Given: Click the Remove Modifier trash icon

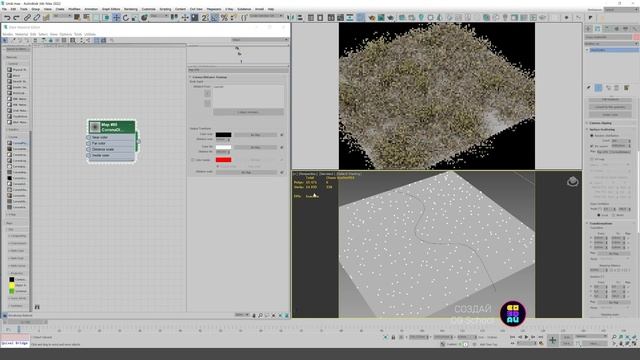Looking at the screenshot, I should coord(617,88).
